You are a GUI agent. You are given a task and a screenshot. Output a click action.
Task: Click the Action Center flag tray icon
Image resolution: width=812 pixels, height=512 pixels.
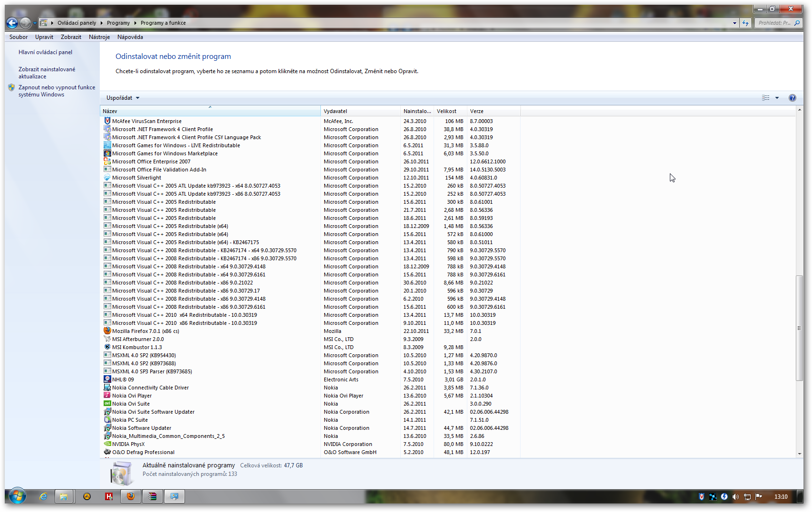click(x=759, y=497)
